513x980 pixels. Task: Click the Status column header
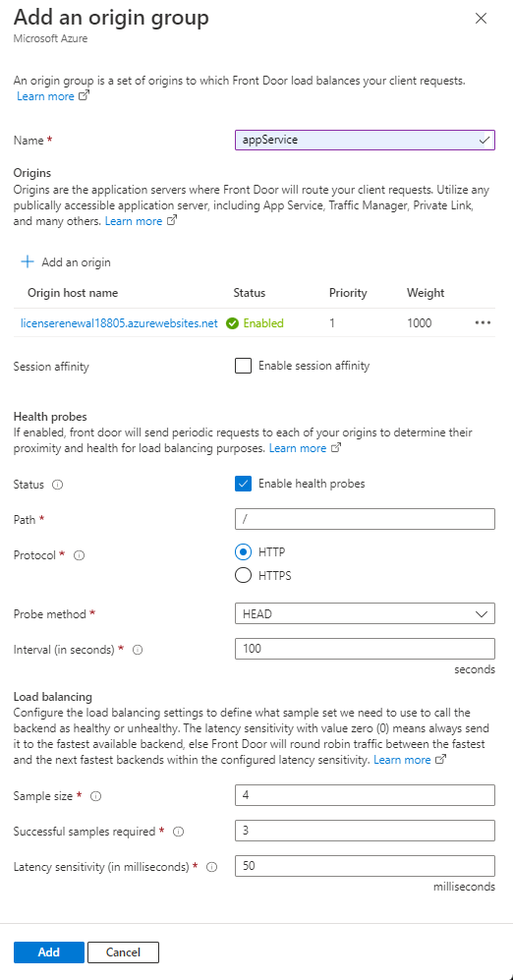250,293
